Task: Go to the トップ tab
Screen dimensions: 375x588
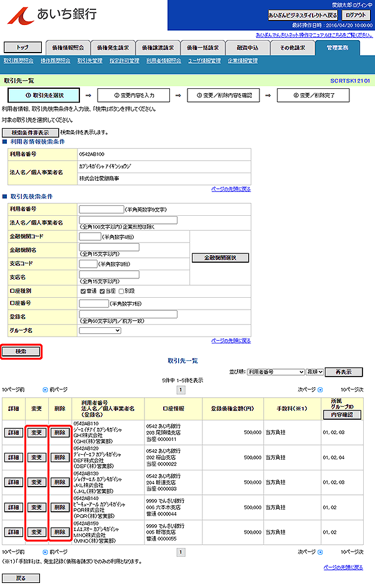Action: point(22,48)
